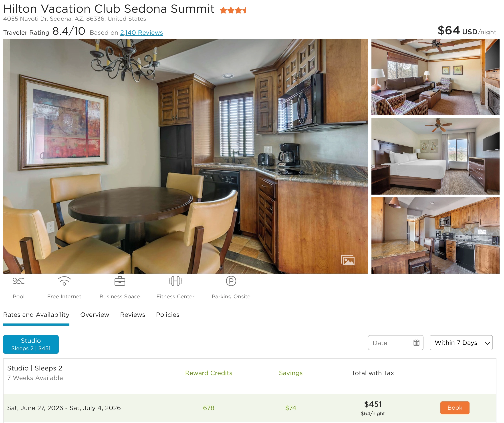Expand the Within 7 Days dropdown

point(461,343)
